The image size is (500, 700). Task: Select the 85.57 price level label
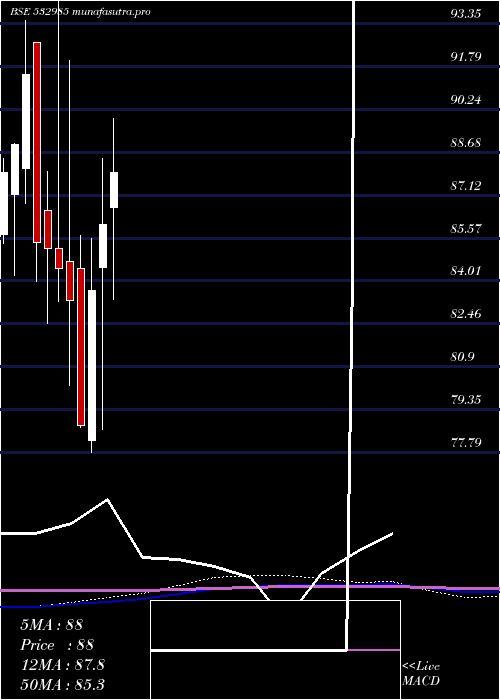(465, 229)
